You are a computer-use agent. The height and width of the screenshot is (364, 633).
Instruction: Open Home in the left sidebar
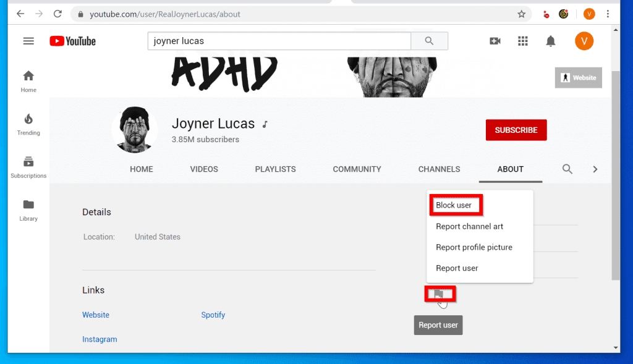[x=28, y=81]
